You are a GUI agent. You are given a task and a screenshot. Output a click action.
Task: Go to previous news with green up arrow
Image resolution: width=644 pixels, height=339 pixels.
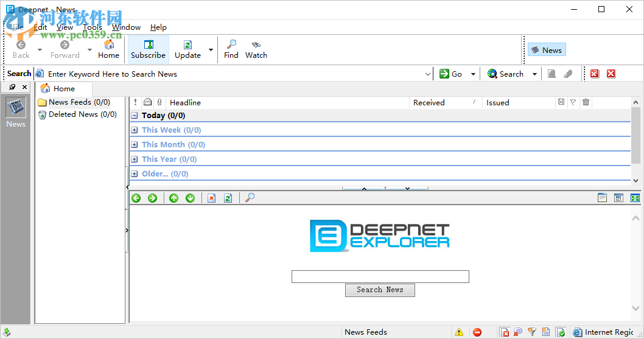pos(173,198)
